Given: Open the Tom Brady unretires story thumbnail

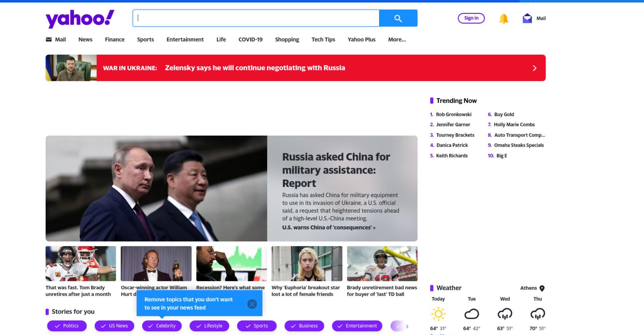Looking at the screenshot, I should 81,264.
